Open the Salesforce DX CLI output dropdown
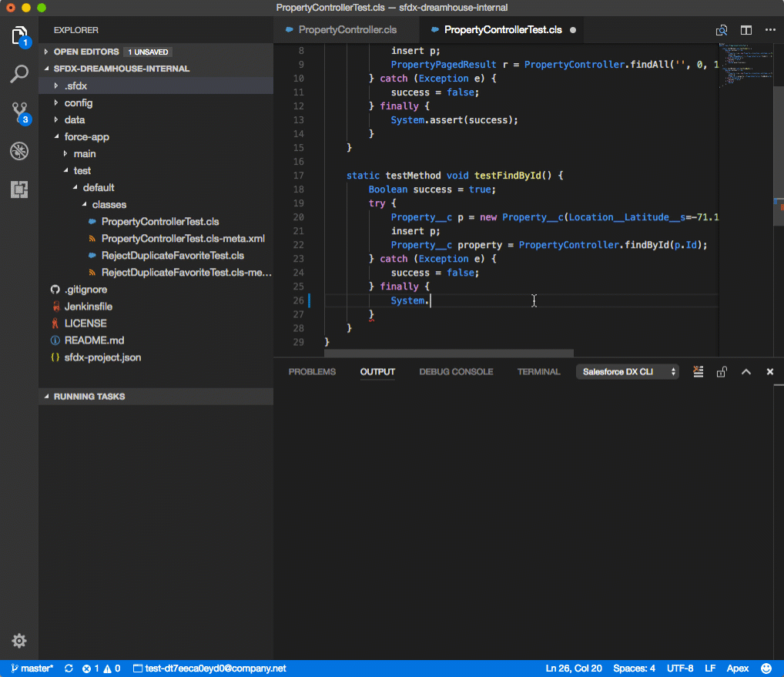This screenshot has height=677, width=784. click(625, 371)
